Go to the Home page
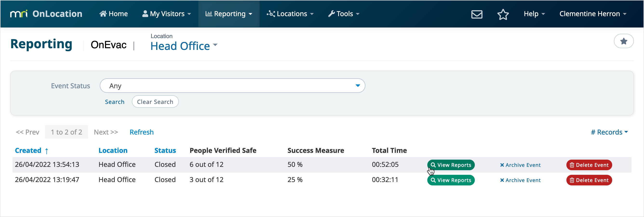The height and width of the screenshot is (217, 644). click(x=114, y=14)
